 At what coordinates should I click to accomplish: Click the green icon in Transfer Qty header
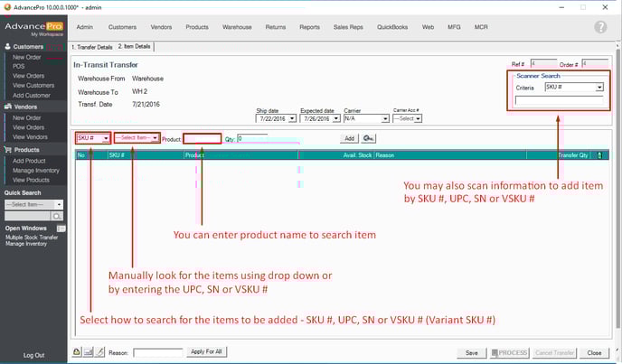(x=599, y=154)
